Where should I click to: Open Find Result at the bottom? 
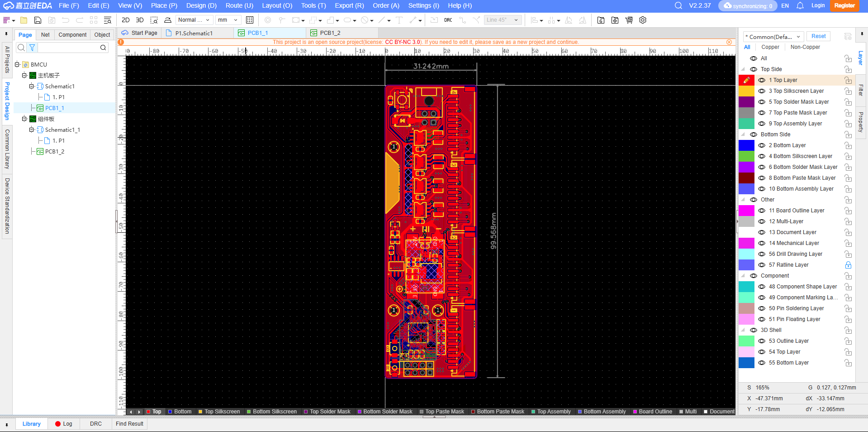[x=129, y=424]
